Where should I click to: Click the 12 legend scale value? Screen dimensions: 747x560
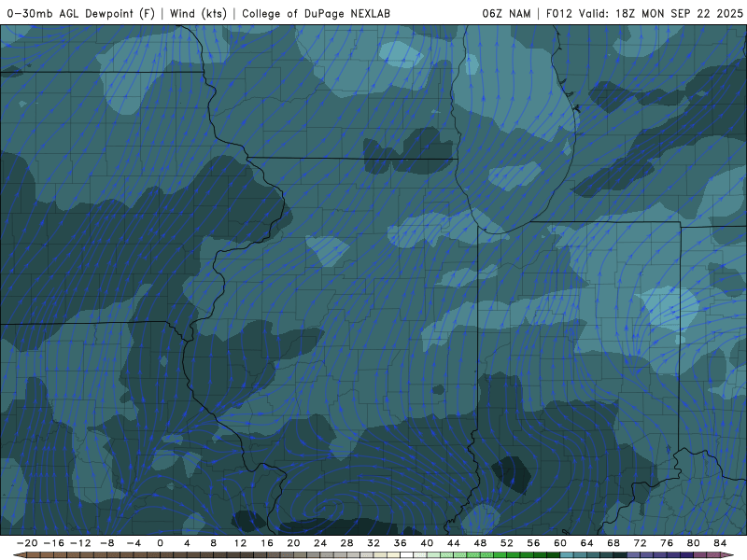pos(240,543)
